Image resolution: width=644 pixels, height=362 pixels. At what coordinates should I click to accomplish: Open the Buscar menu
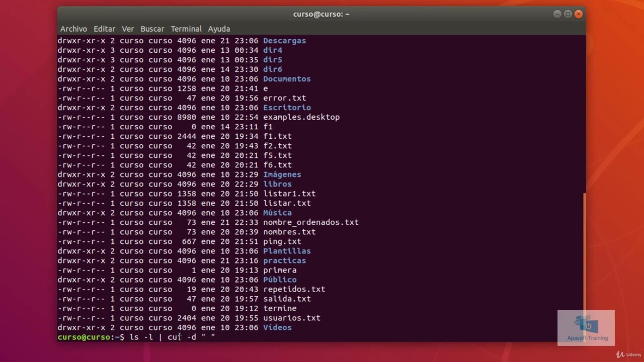pos(152,29)
